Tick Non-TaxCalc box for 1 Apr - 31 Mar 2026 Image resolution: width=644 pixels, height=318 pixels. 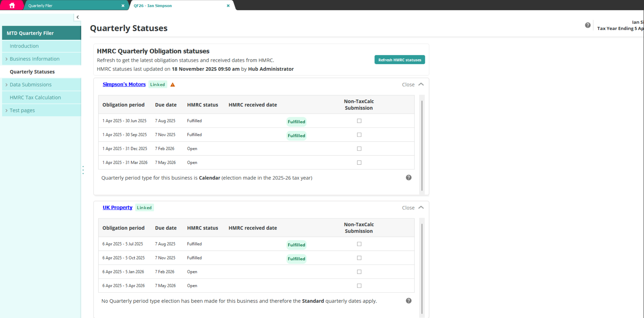coord(359,162)
